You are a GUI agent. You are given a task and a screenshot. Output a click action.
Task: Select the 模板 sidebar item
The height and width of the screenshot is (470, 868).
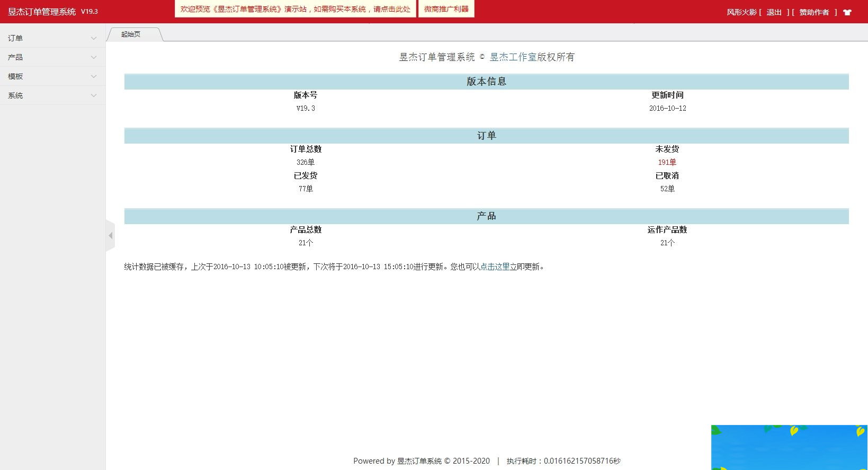(x=15, y=76)
